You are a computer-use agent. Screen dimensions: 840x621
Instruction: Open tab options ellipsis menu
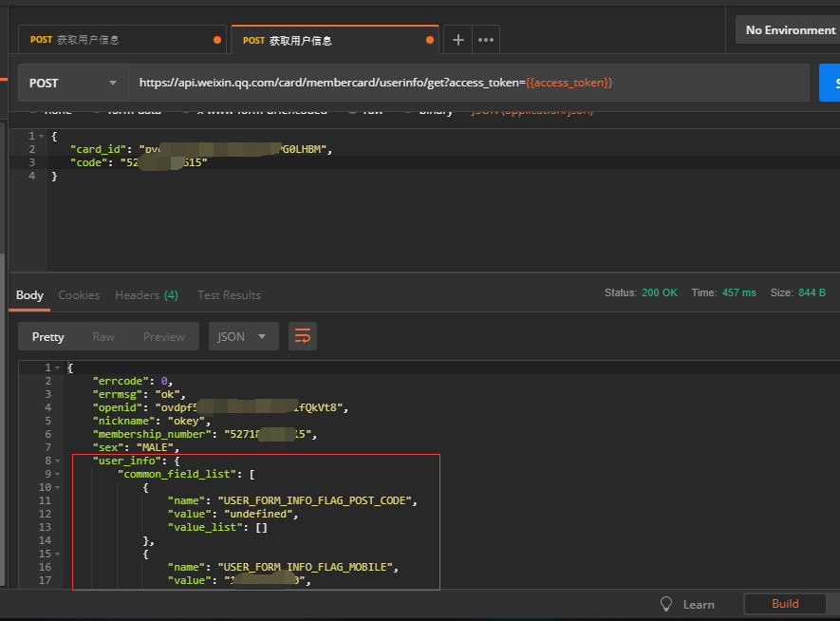[x=486, y=40]
